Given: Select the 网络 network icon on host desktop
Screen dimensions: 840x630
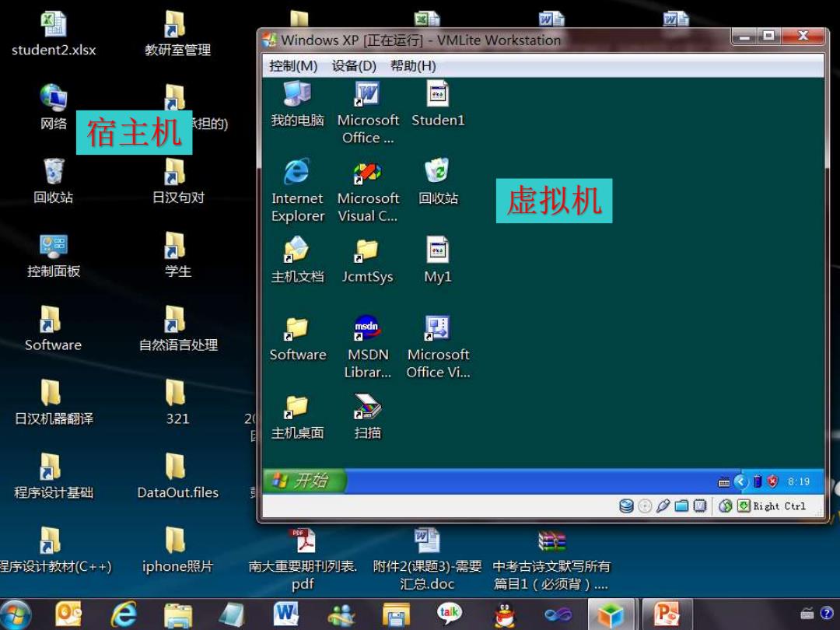Looking at the screenshot, I should 54,107.
